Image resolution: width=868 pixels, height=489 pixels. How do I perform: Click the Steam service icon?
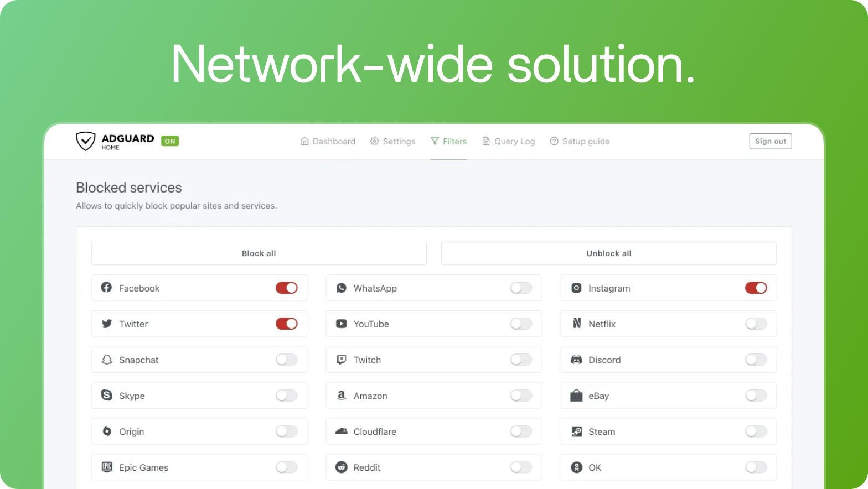576,431
